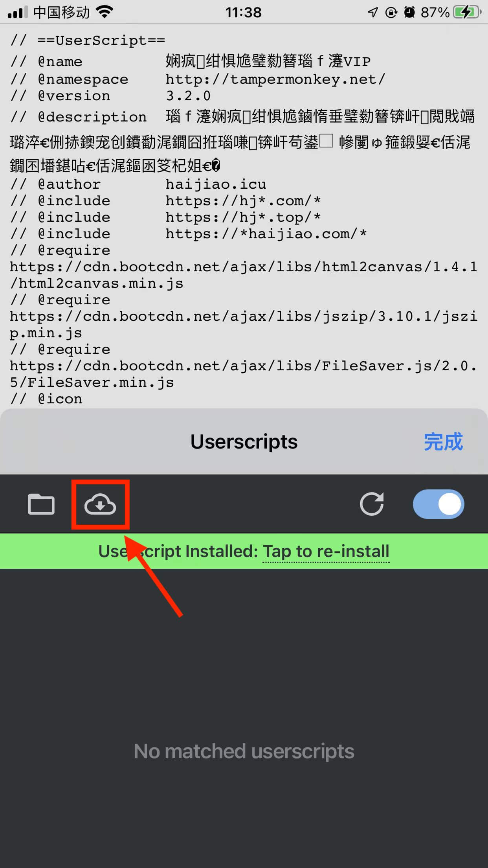488x868 pixels.
Task: Tap the haijiao.icu author text
Action: click(x=216, y=184)
